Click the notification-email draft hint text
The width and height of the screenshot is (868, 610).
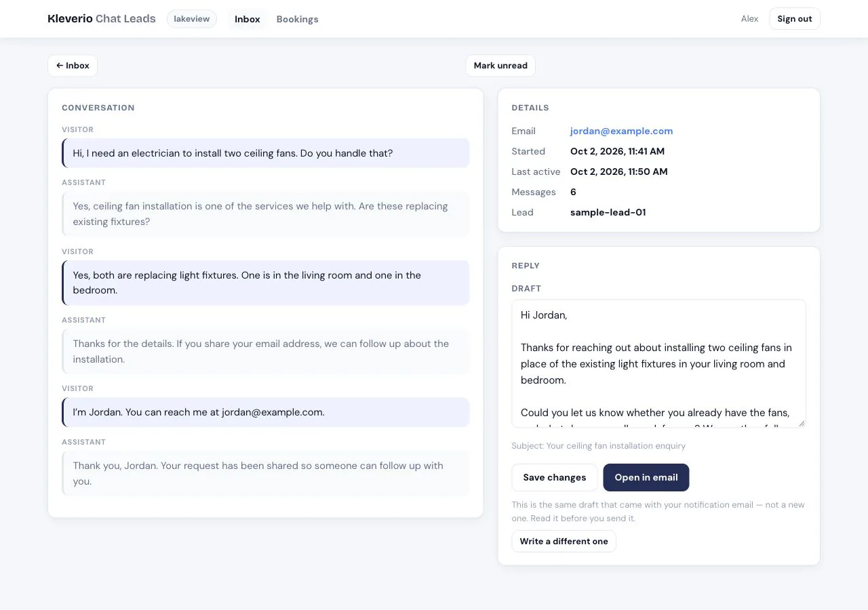point(658,512)
